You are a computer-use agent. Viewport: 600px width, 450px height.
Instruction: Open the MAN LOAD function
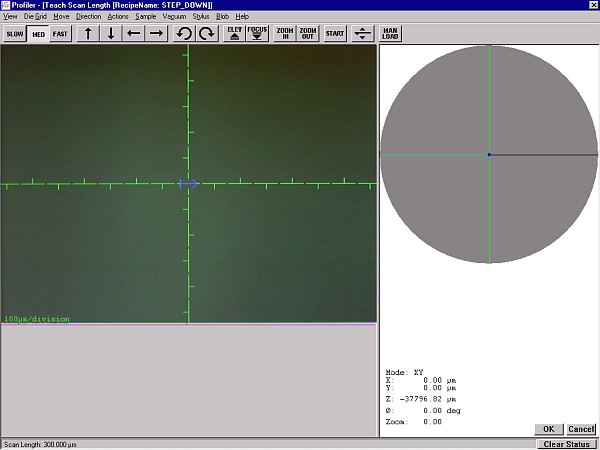tap(390, 34)
